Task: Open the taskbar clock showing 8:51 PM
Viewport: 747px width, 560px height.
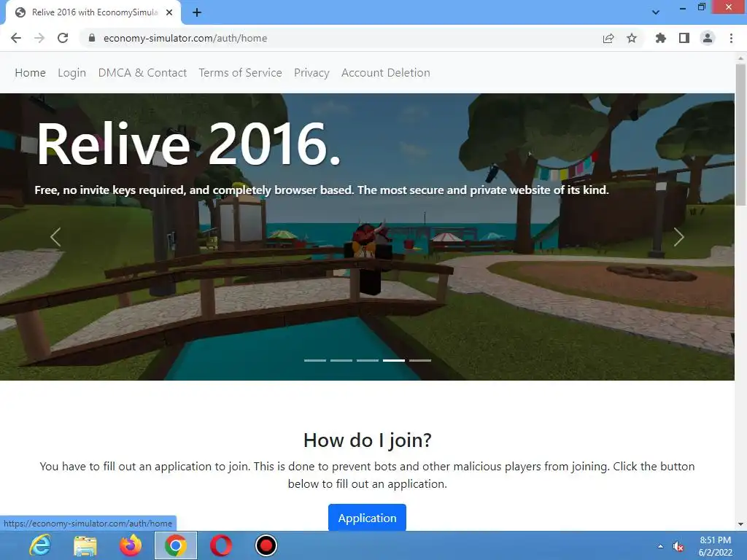Action: pos(715,546)
